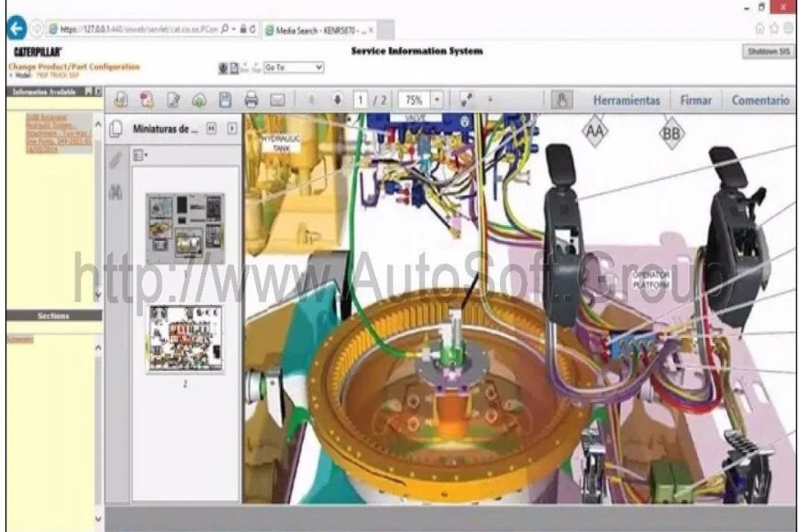
Task: Click the page thumbnails panel icon
Action: 115,129
